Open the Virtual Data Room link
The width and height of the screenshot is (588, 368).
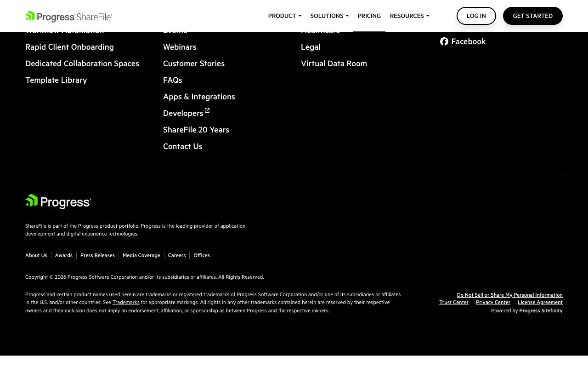click(334, 63)
